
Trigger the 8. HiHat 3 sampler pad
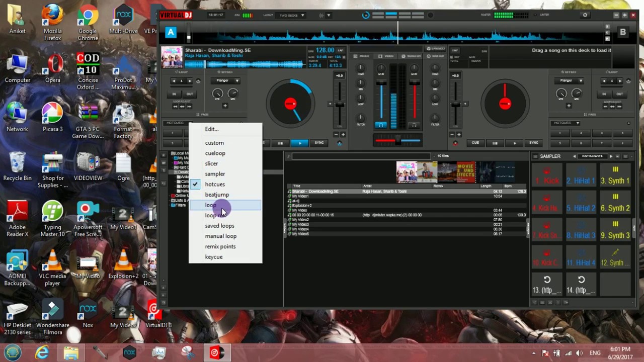(581, 230)
